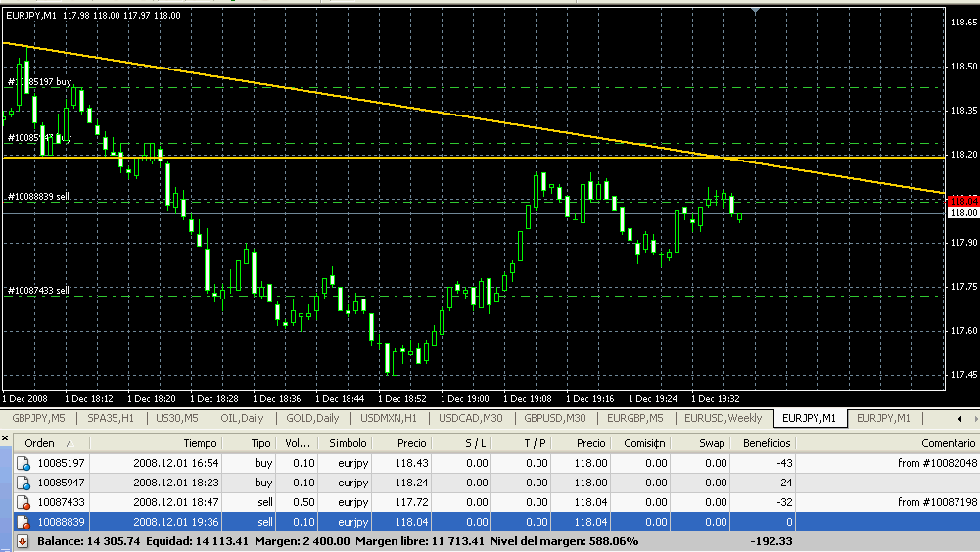Switch to the USDCAD,M30 chart tab
The image size is (980, 552).
coord(471,418)
